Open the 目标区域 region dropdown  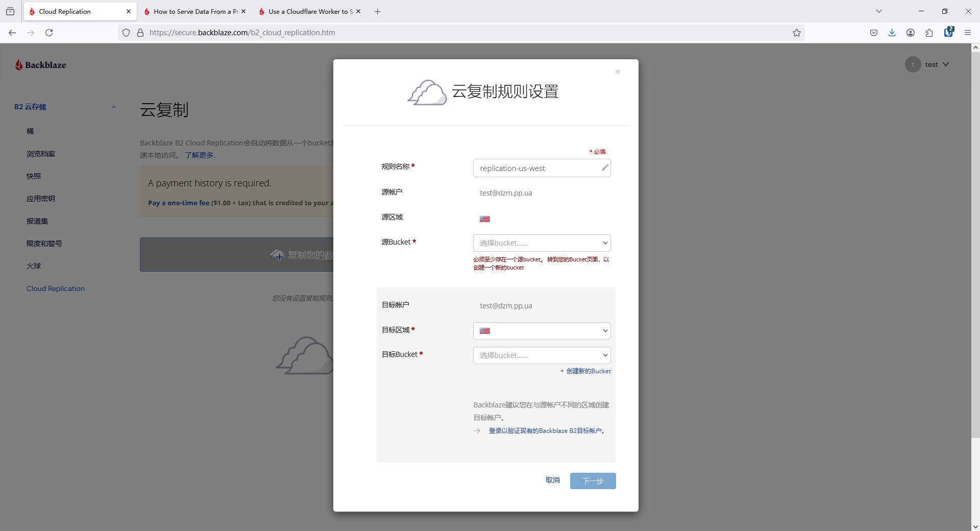click(542, 331)
